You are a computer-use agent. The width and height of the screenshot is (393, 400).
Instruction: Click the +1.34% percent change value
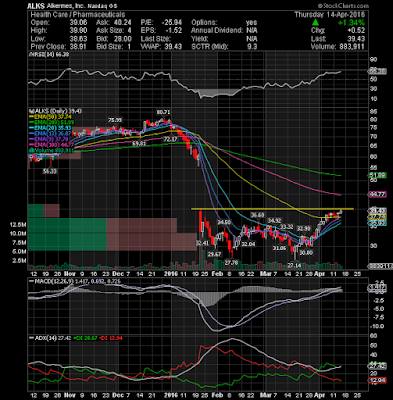(x=351, y=23)
